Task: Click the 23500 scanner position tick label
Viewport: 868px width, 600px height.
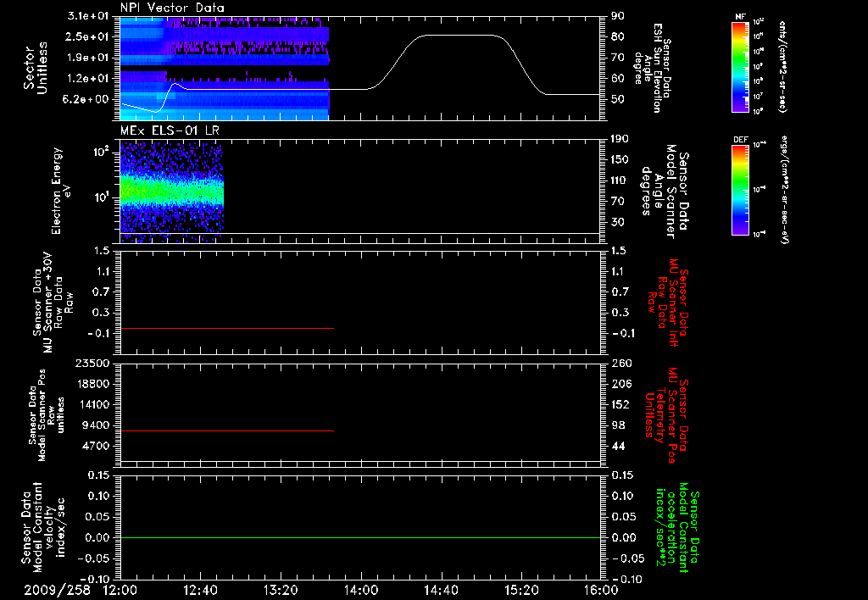Action: click(x=92, y=363)
